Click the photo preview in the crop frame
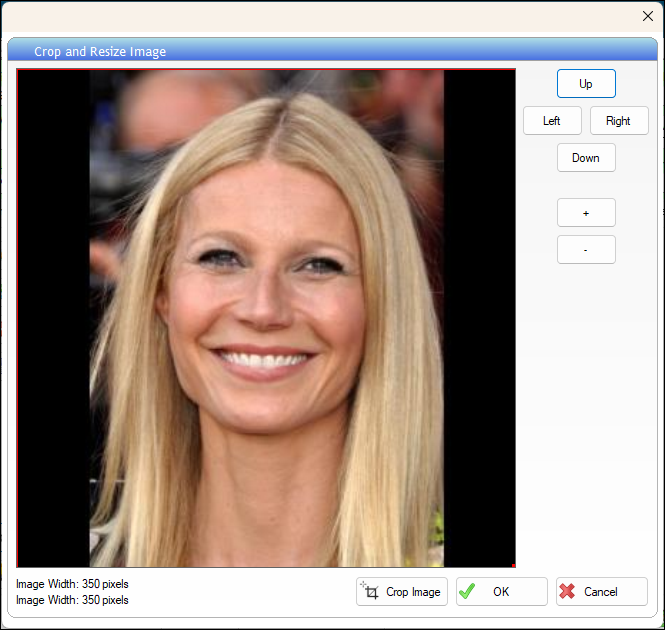The height and width of the screenshot is (630, 665). [x=267, y=318]
